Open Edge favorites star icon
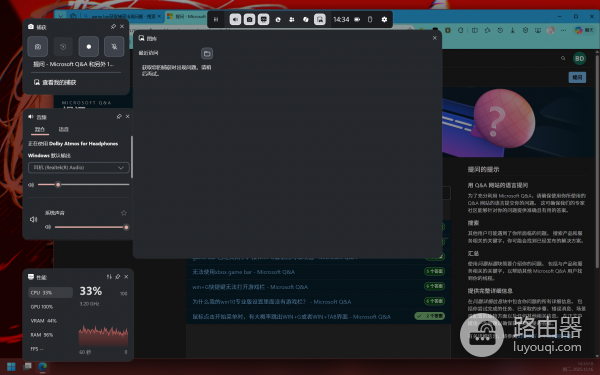 [487, 30]
